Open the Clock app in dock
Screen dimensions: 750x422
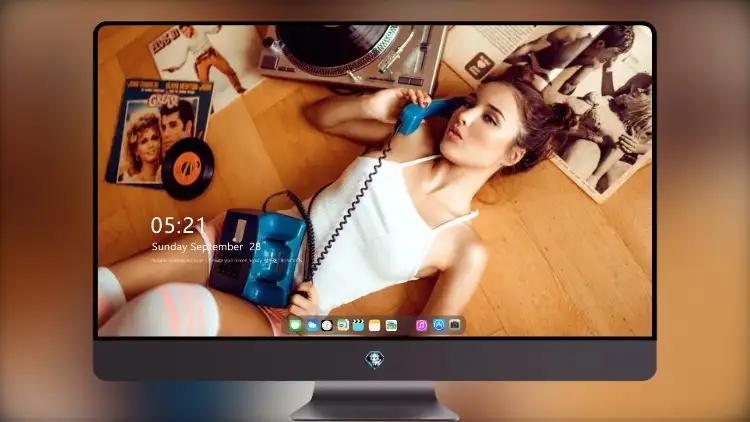tap(327, 325)
